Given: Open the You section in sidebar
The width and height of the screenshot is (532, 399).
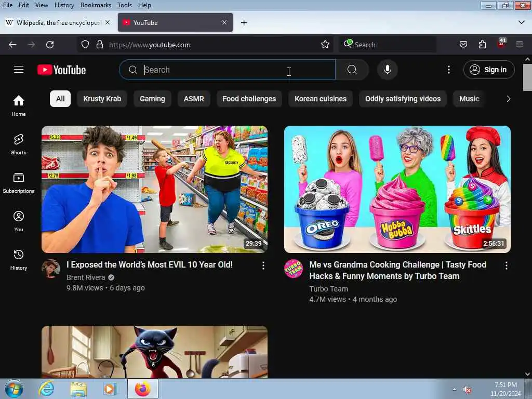Looking at the screenshot, I should pos(19,221).
